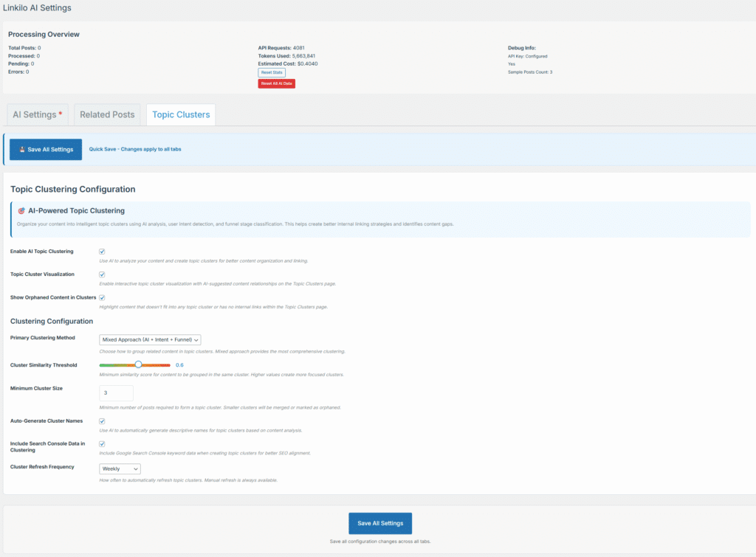Toggle Topic Cluster Visualization checkbox
The image size is (756, 557).
point(102,274)
